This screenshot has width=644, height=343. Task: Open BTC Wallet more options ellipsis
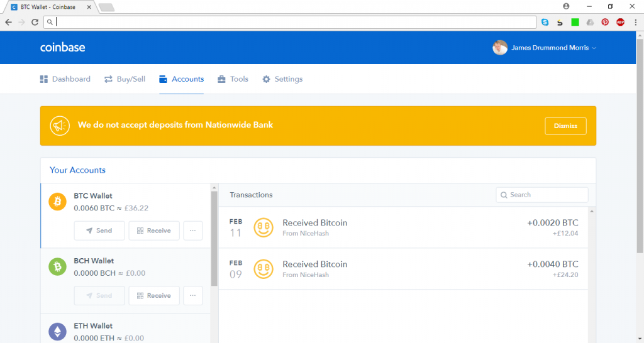(x=192, y=231)
